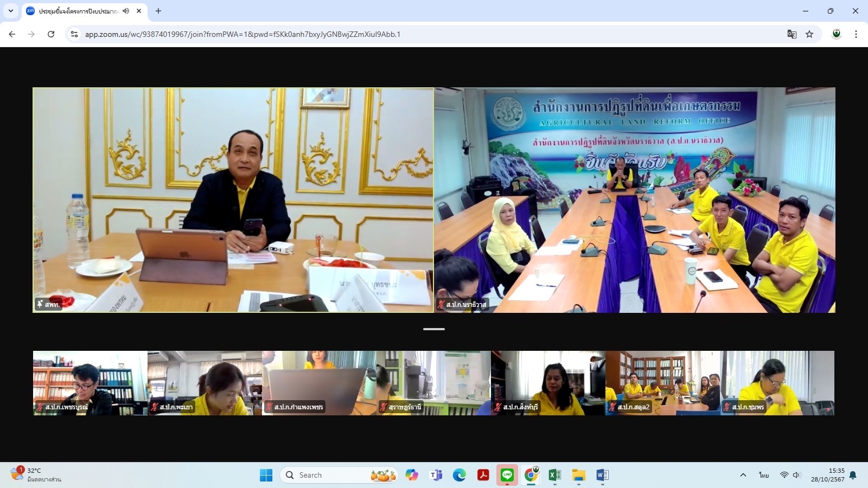The height and width of the screenshot is (488, 868).
Task: Click muted mic icon on ส.ป.ก.สตูล2 label
Action: (x=612, y=407)
